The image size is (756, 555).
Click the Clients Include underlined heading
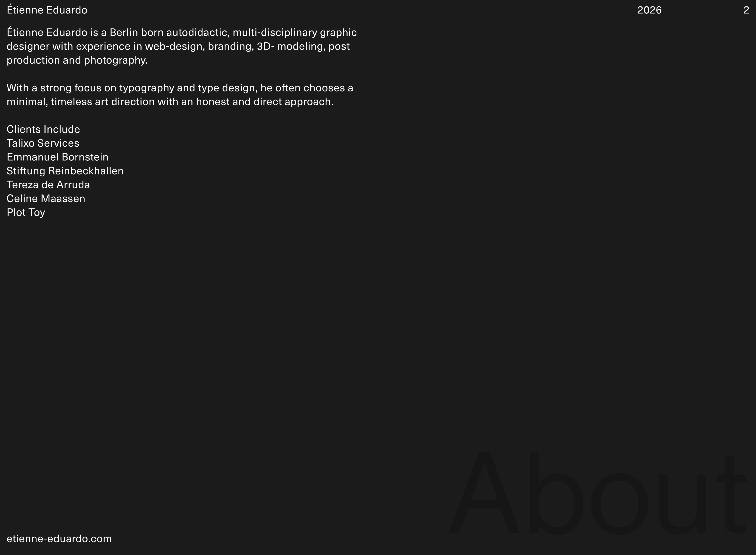pyautogui.click(x=44, y=129)
